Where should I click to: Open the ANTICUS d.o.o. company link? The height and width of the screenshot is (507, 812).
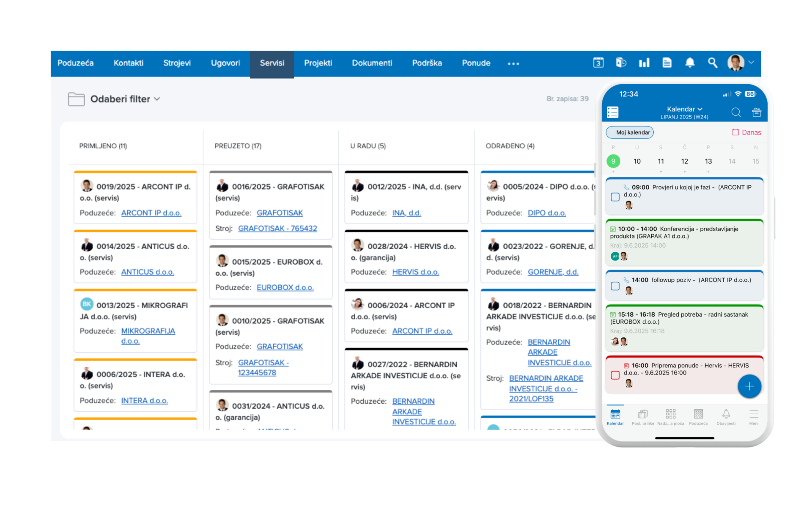(148, 272)
